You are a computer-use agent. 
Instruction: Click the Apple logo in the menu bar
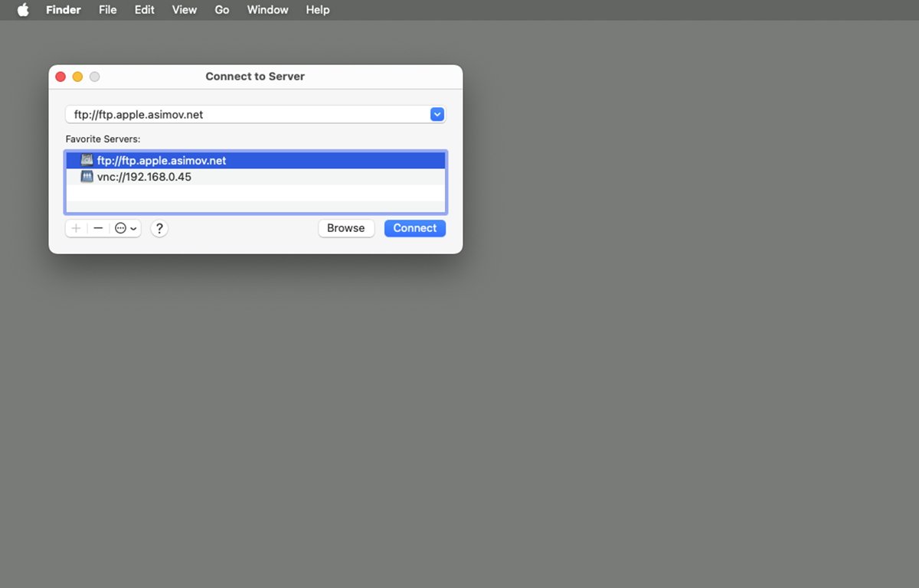click(22, 10)
